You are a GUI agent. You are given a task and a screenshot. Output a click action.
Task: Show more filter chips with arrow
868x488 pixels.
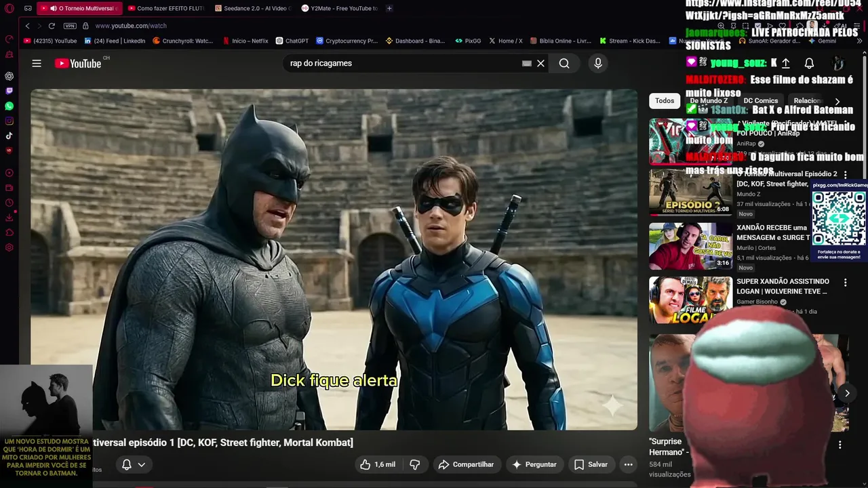coord(837,101)
